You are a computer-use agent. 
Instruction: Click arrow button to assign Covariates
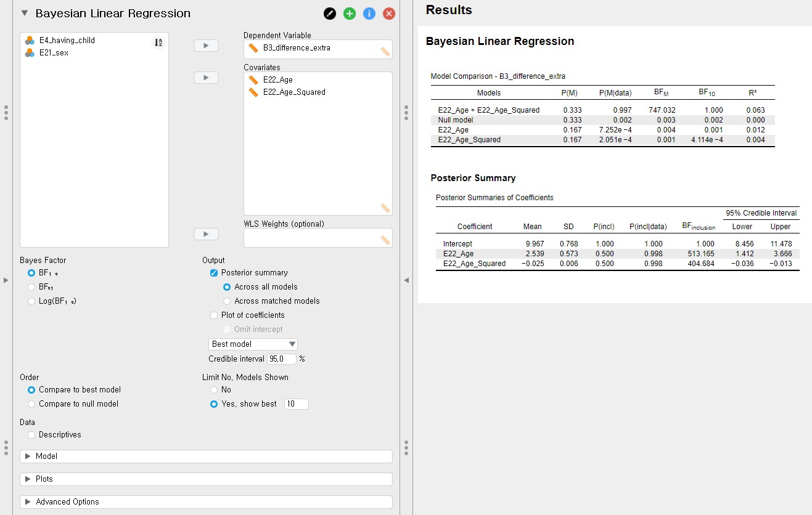[x=206, y=78]
